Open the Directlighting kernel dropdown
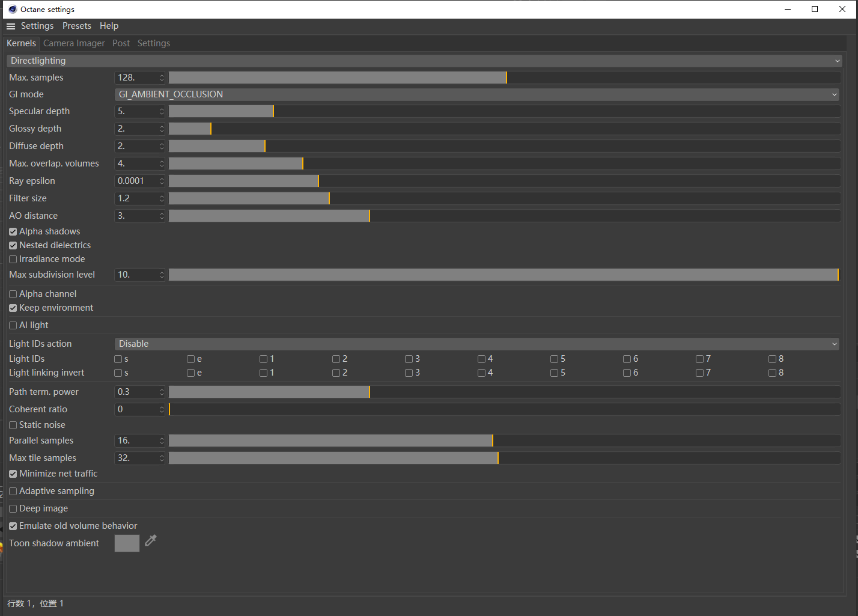 (424, 61)
